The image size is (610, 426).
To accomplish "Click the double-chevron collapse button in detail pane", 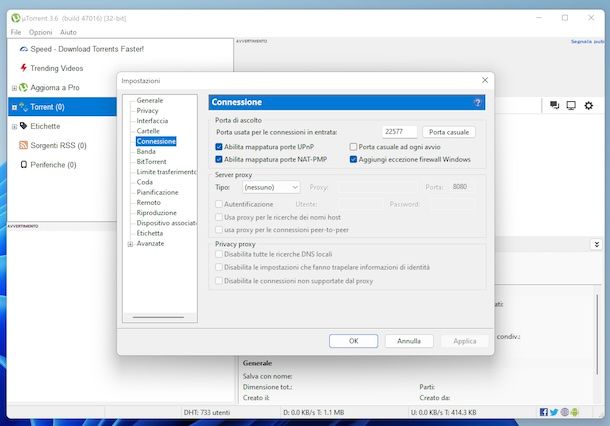I will point(596,244).
